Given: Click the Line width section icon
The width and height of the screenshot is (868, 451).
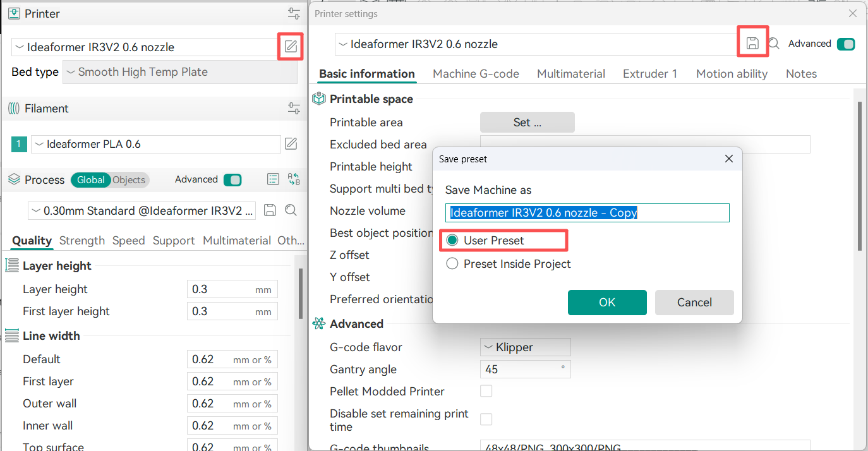Looking at the screenshot, I should 12,336.
